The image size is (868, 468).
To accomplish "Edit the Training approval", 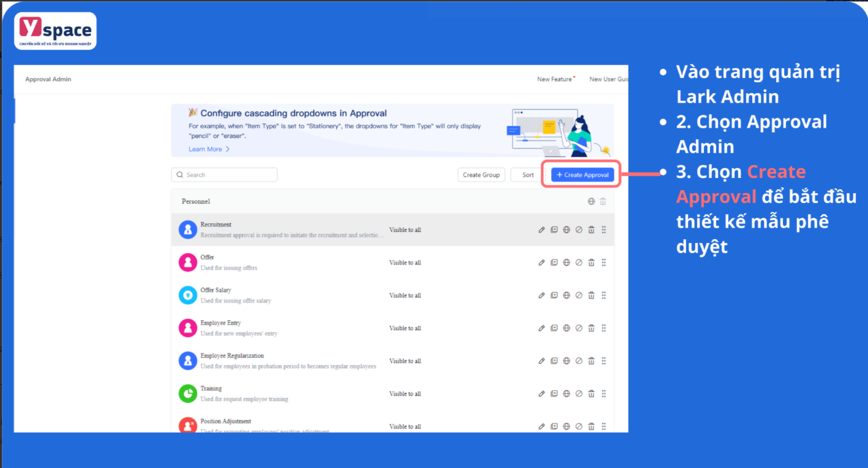I will (541, 394).
